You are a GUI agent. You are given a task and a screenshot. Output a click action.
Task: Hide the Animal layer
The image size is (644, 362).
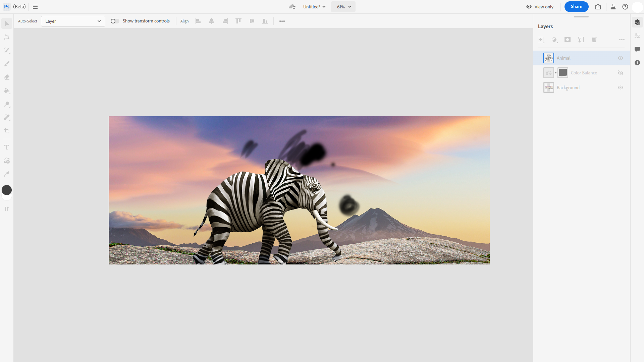tap(620, 58)
